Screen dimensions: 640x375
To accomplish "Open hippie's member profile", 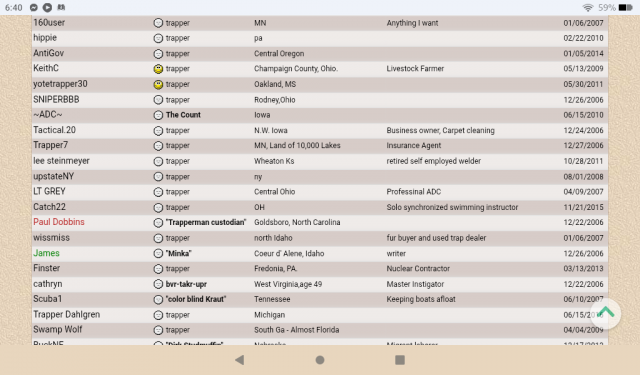I will (45, 38).
